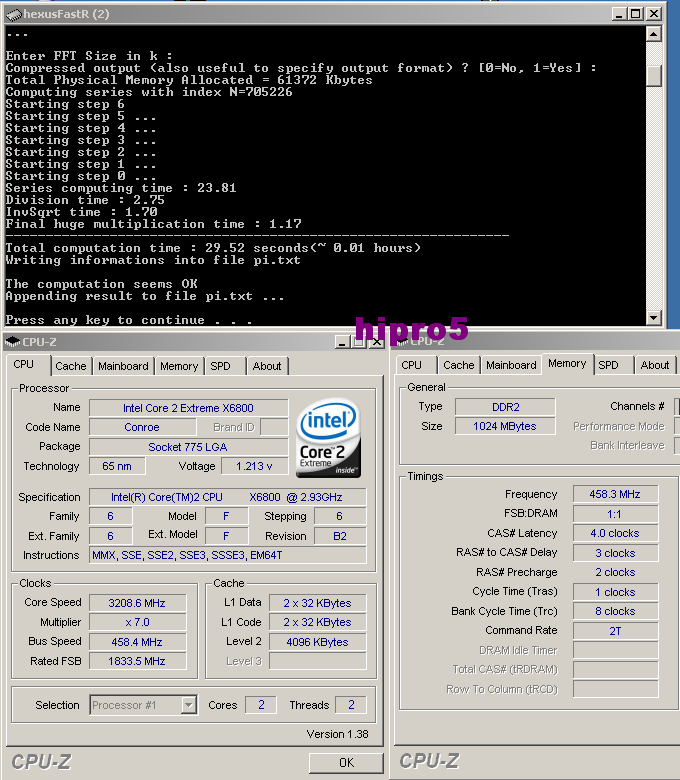The height and width of the screenshot is (780, 680).
Task: Click the Cores value field
Action: (261, 705)
